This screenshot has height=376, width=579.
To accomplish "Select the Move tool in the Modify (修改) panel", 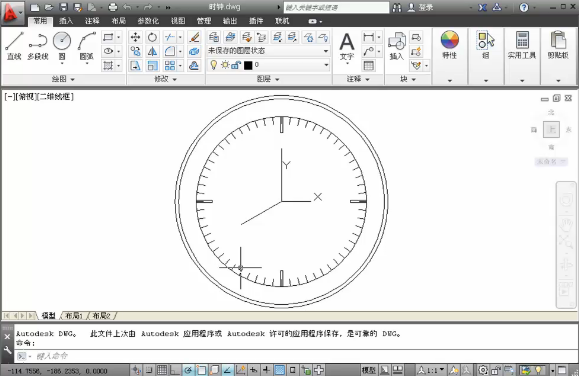I will coord(135,37).
